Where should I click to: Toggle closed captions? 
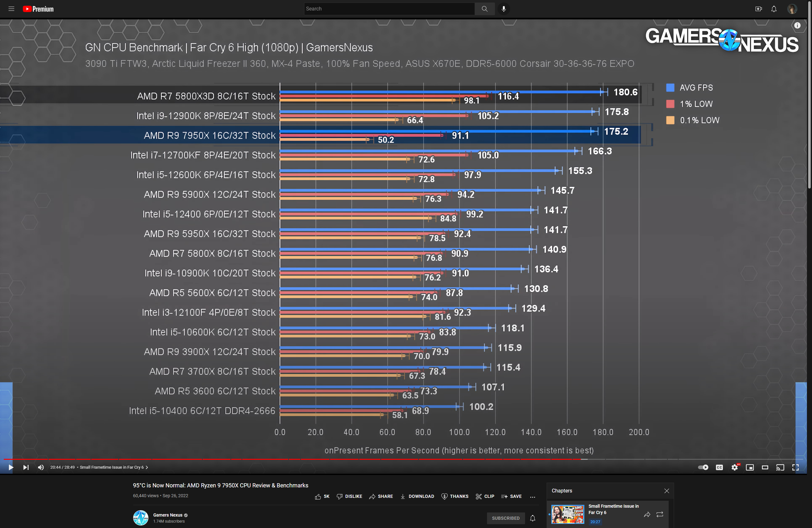(719, 467)
